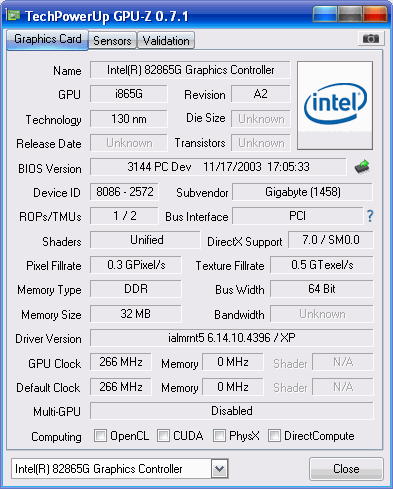The width and height of the screenshot is (393, 489).
Task: Click the Release Date Unknown field
Action: 129,143
